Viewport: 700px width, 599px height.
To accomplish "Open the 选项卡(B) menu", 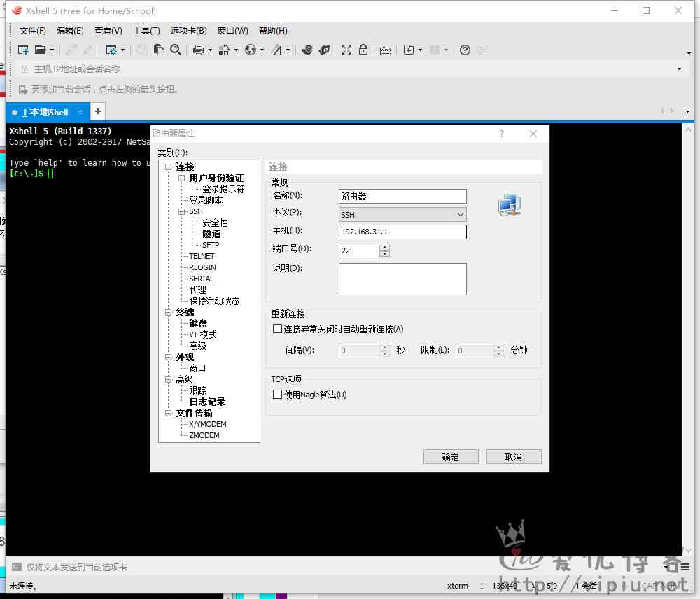I will [188, 30].
